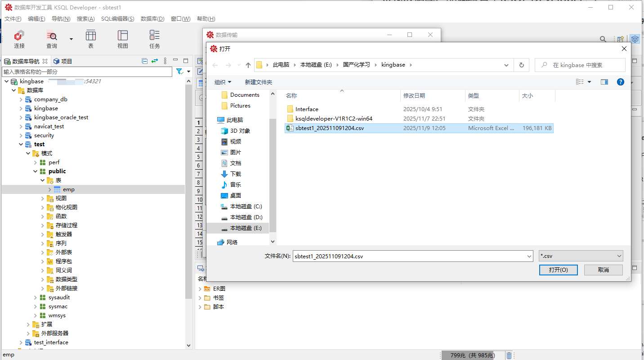Open the SQL编辑器 menu
This screenshot has width=644, height=360.
pos(117,18)
